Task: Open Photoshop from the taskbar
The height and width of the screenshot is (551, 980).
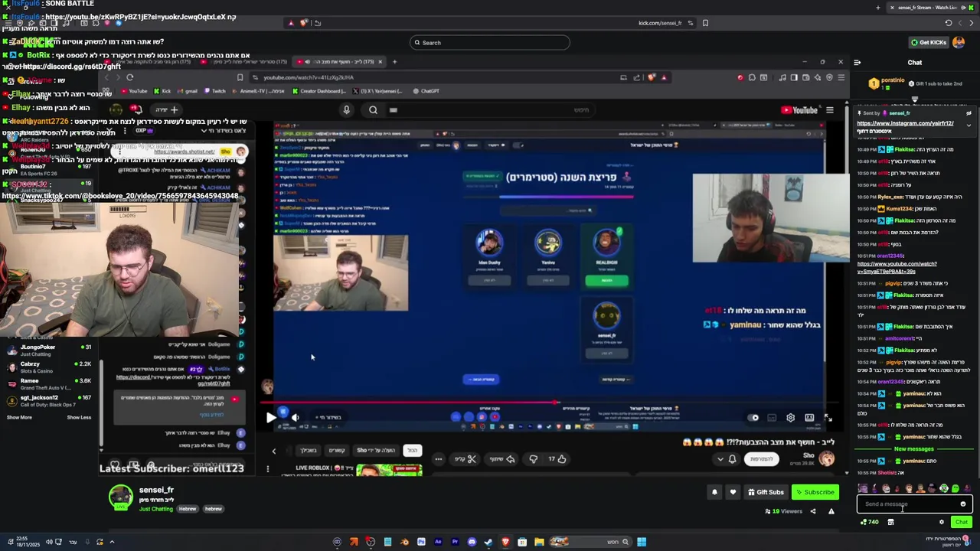Action: pyautogui.click(x=421, y=542)
